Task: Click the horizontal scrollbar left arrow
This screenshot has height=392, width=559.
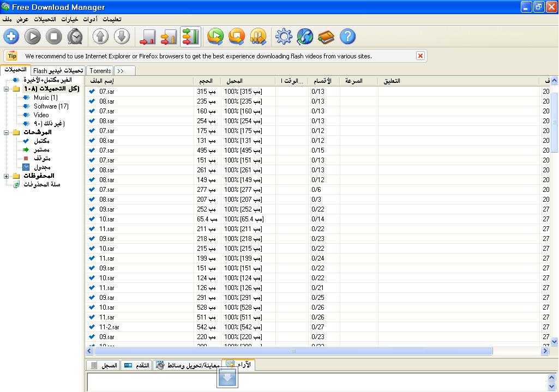Action: click(x=89, y=351)
